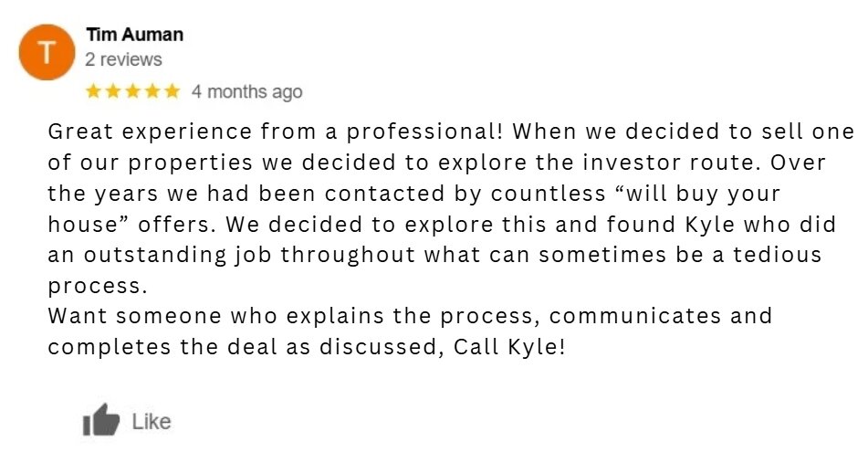Click the "Like" text label
This screenshot has height=452, width=868.
point(152,422)
